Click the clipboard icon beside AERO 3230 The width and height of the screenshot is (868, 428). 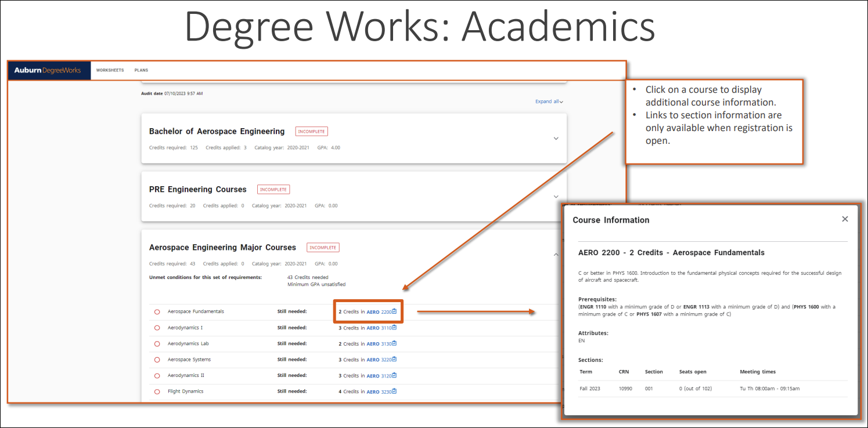click(x=395, y=391)
